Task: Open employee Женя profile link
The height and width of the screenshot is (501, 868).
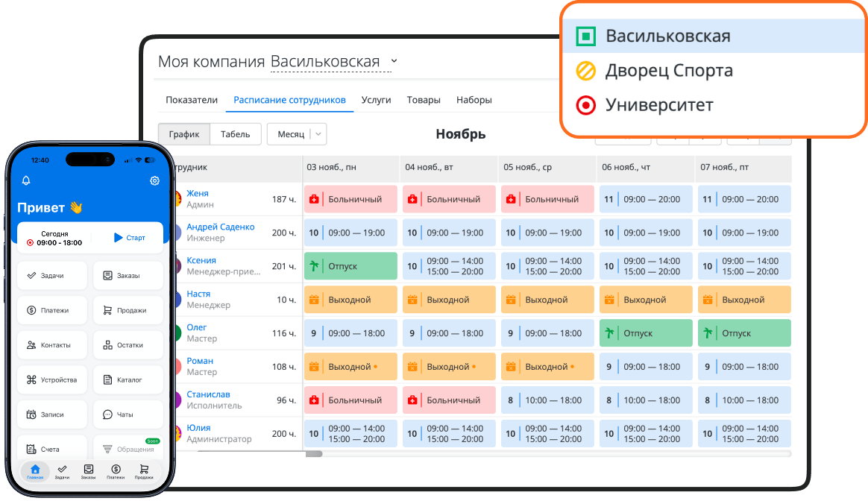Action: [198, 193]
